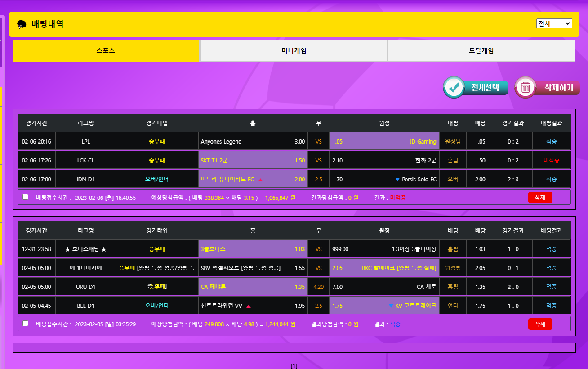Viewport: 588px width, 369px height.
Task: Click the 배팅내역 header icon
Action: point(22,24)
